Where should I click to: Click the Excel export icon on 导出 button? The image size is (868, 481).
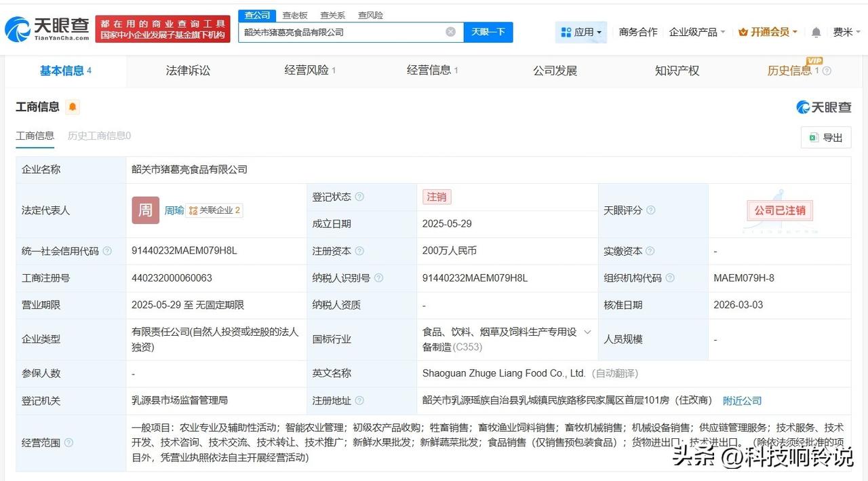tap(814, 137)
